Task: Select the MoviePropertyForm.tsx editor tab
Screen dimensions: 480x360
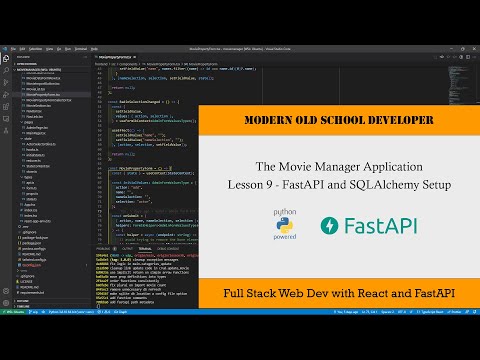Action: tap(115, 57)
